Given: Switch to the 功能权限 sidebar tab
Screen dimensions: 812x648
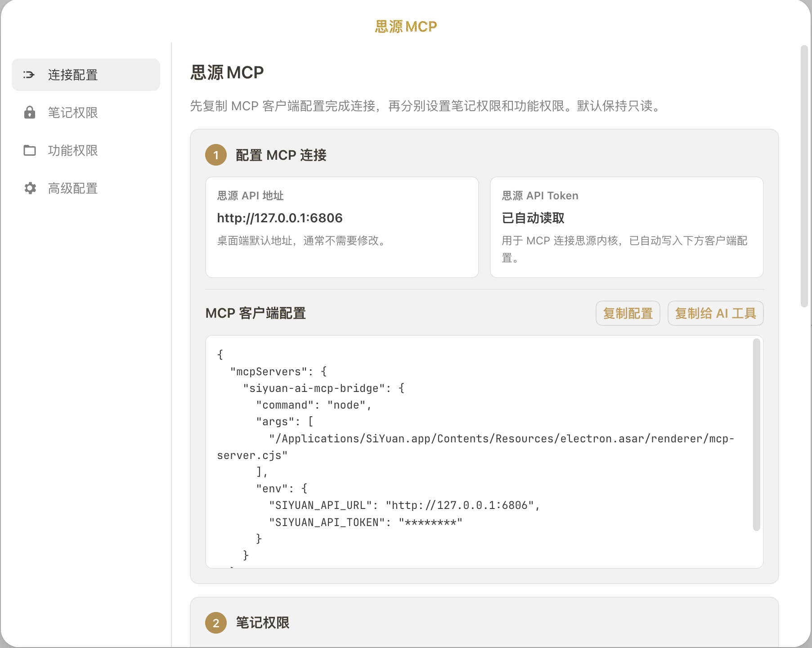Looking at the screenshot, I should coord(86,150).
